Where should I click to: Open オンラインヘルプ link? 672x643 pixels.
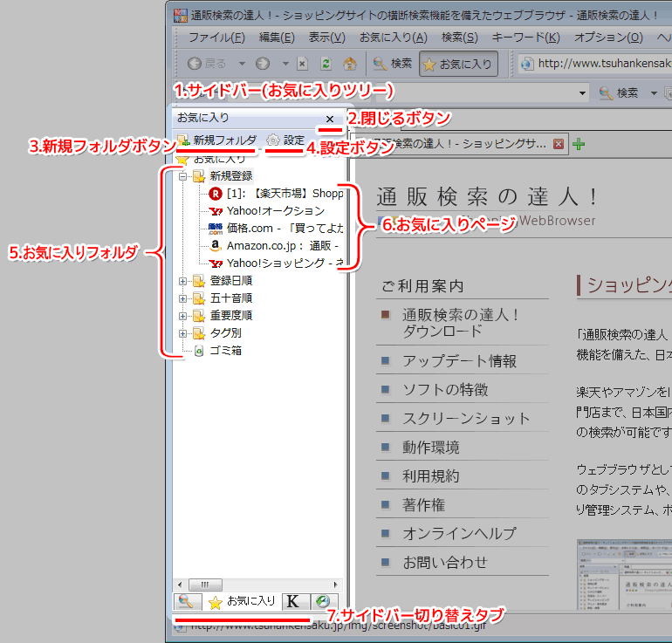(x=459, y=533)
